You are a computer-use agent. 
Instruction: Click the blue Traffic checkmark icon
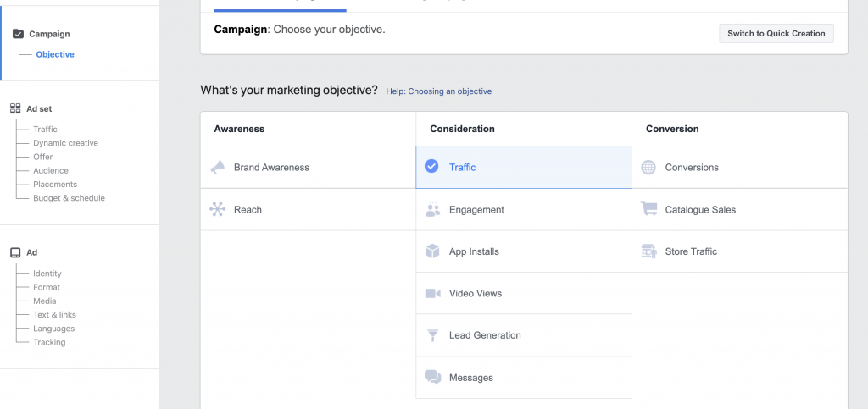[431, 166]
